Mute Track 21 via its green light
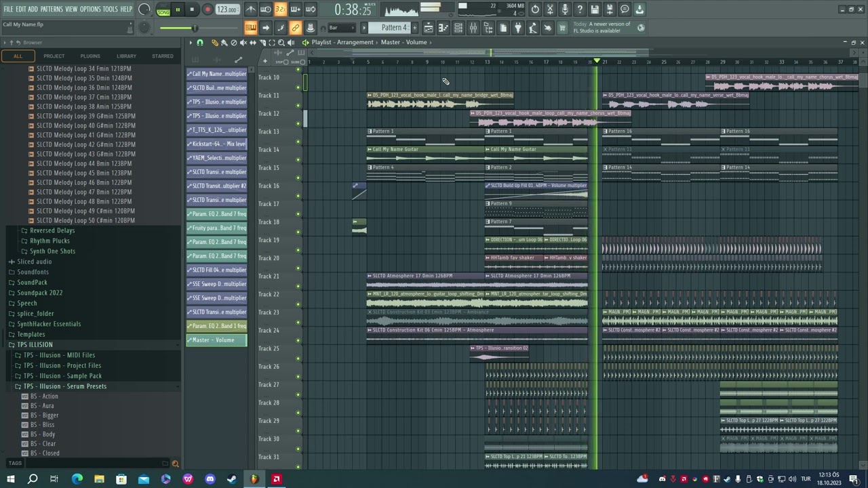This screenshot has width=868, height=488. click(298, 286)
